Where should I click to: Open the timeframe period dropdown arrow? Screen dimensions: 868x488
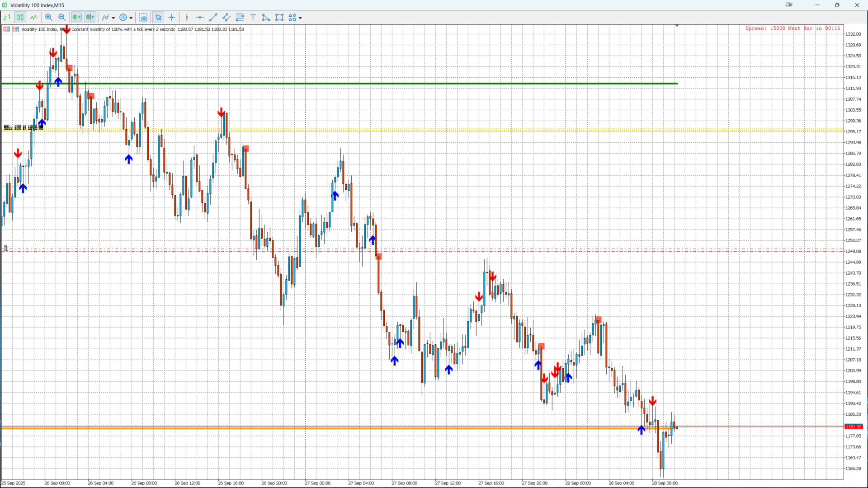pos(131,18)
